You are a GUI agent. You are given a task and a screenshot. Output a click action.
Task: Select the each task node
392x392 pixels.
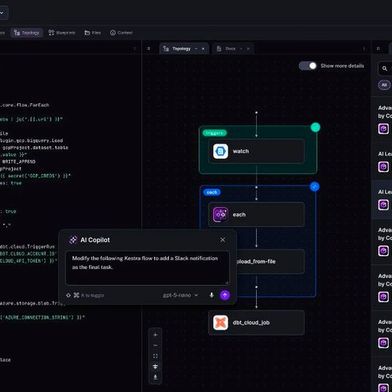coord(256,215)
